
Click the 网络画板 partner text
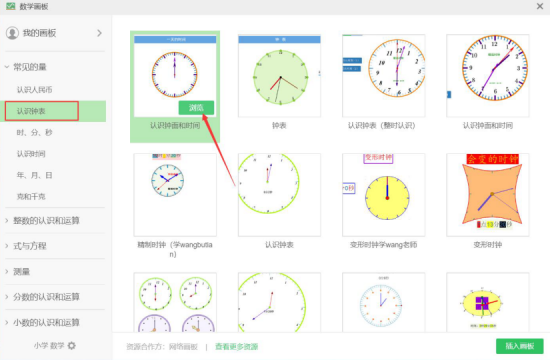point(183,347)
